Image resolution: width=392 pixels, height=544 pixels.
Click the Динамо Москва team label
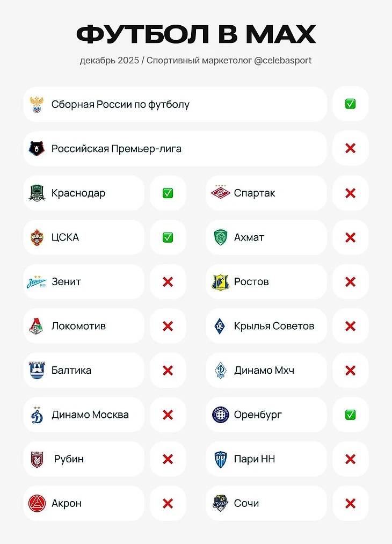[90, 415]
